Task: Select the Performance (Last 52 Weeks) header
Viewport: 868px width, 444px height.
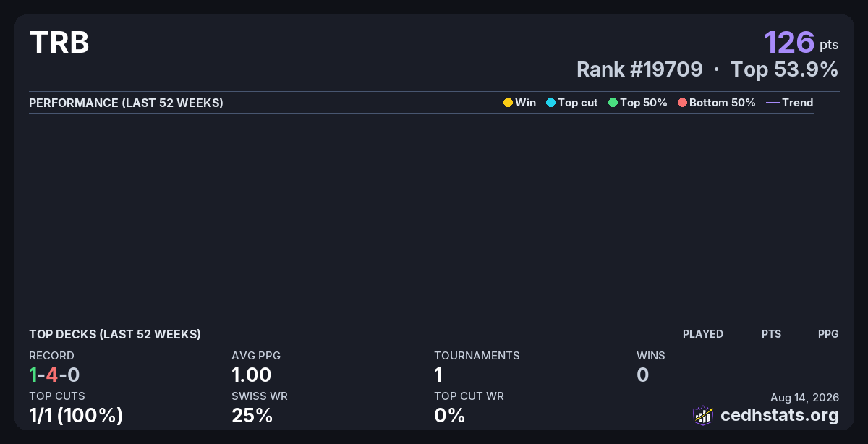Action: [x=126, y=103]
